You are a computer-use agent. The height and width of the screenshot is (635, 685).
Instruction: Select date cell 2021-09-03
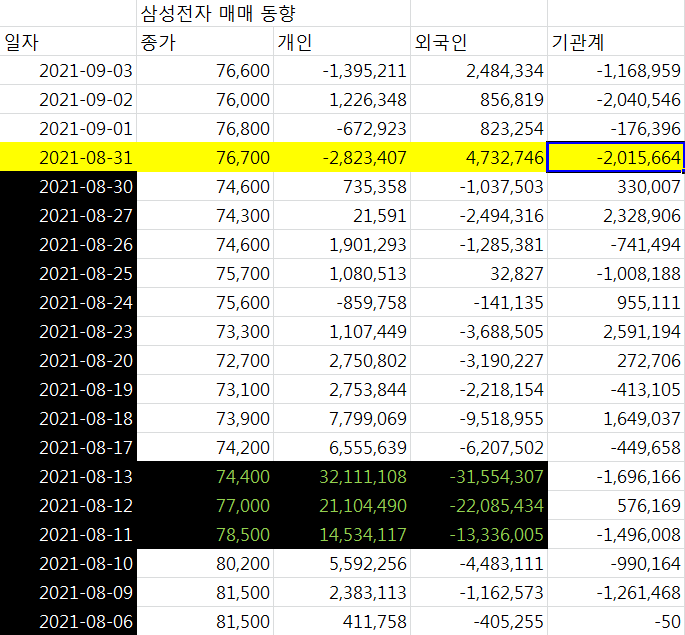pyautogui.click(x=68, y=70)
